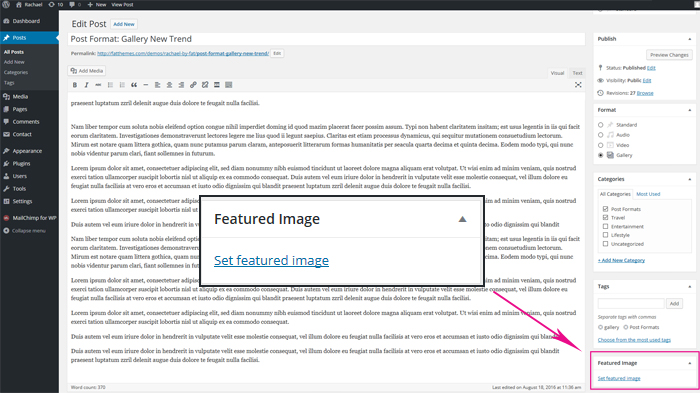Click the remove link icon
The width and height of the screenshot is (700, 393).
205,85
